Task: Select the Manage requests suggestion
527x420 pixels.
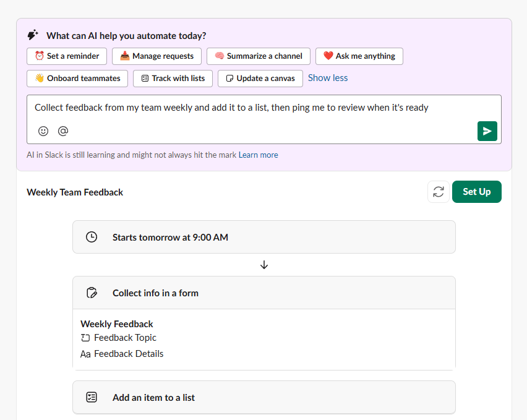Action: (x=156, y=56)
